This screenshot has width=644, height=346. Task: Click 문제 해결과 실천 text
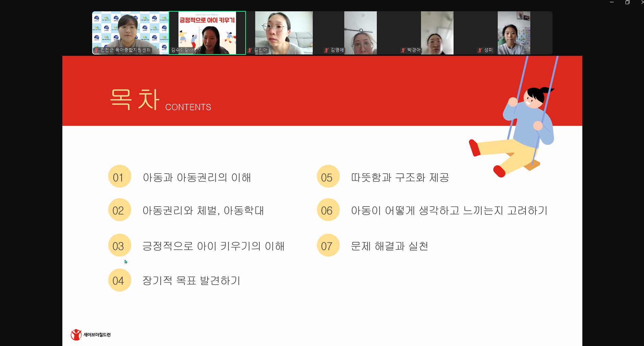pyautogui.click(x=389, y=246)
